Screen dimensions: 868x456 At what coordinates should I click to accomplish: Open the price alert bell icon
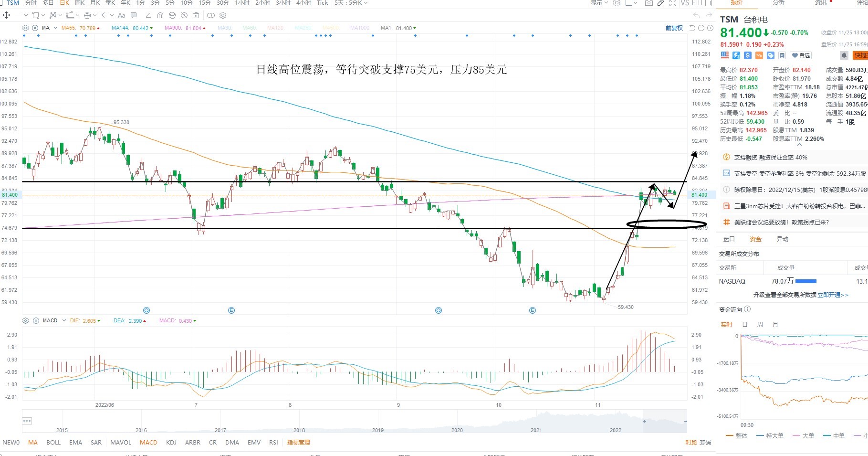[x=844, y=55]
